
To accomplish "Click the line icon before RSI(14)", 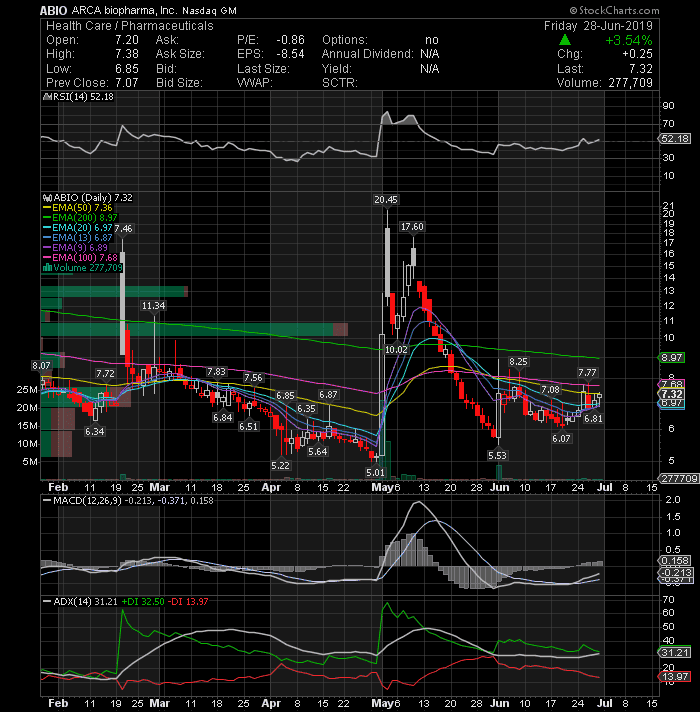I will (47, 97).
